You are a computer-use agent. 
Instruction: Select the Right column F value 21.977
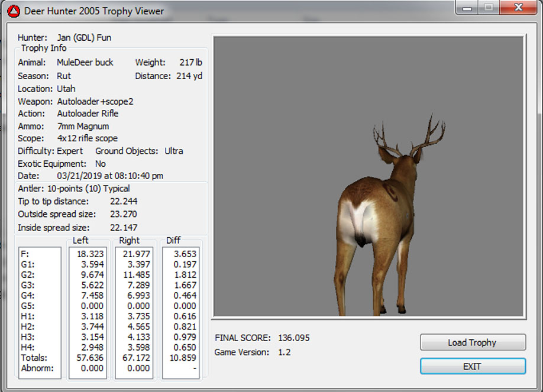click(136, 254)
